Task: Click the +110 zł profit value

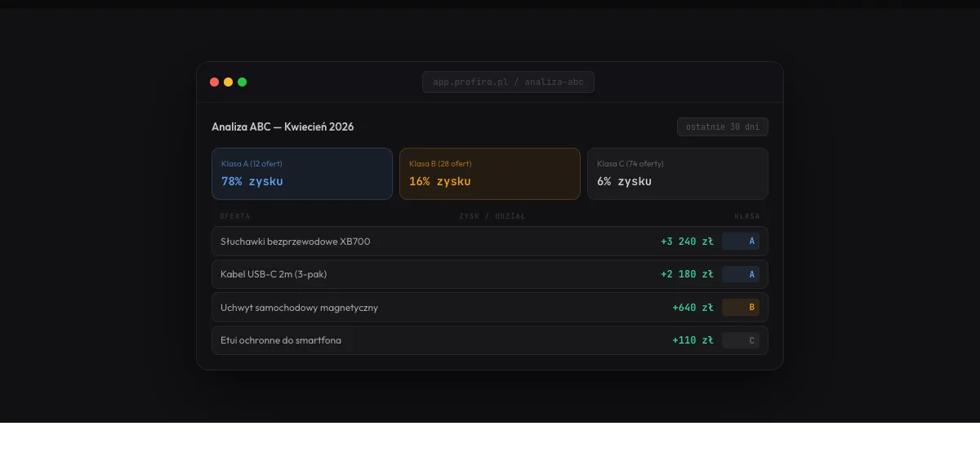Action: [693, 340]
